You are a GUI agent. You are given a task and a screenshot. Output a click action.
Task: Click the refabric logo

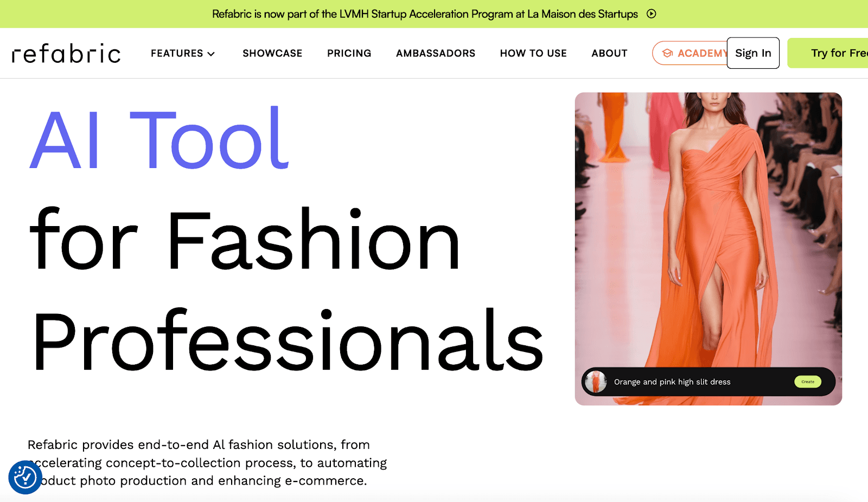(66, 54)
